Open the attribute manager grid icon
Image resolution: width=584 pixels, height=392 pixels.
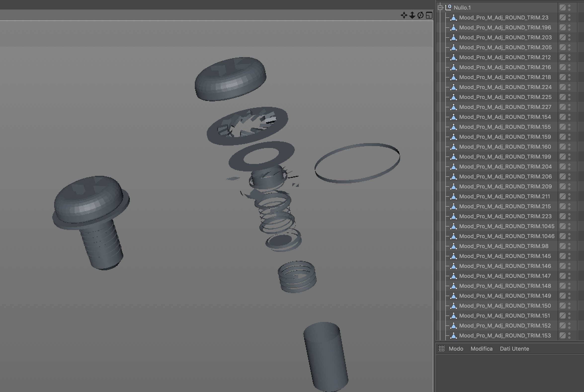tap(441, 349)
